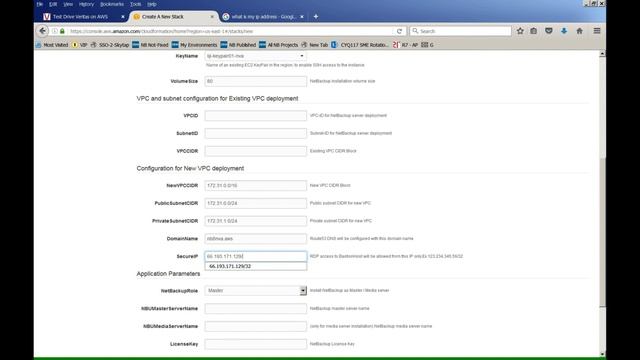Reload the page with the refresh icon
This screenshot has height=360, width=640.
pyautogui.click(x=399, y=31)
